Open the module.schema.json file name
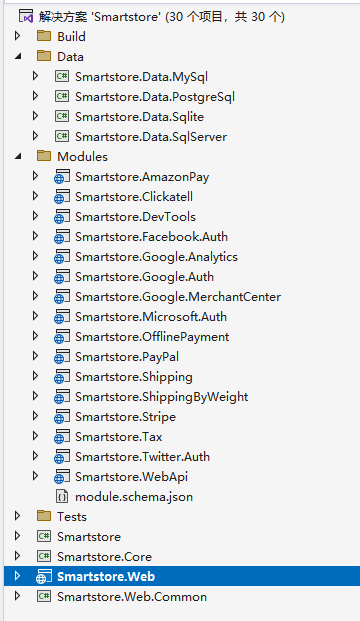360x621 pixels. (134, 497)
